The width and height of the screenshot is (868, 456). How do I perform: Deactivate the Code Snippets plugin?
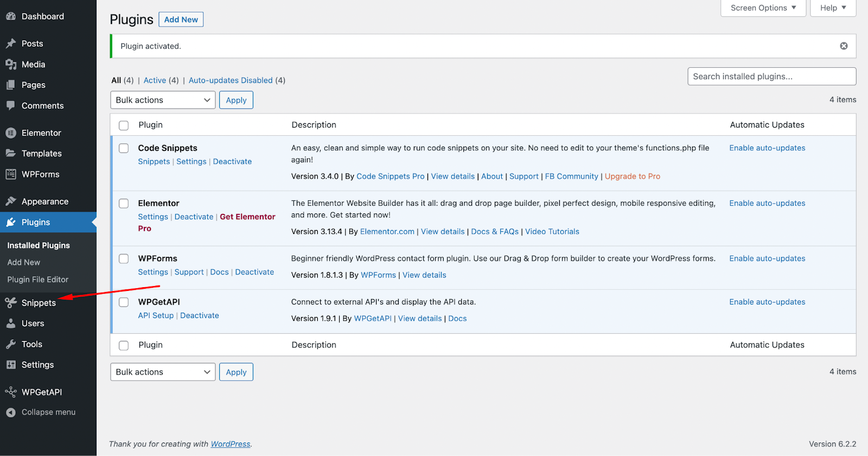coord(232,161)
